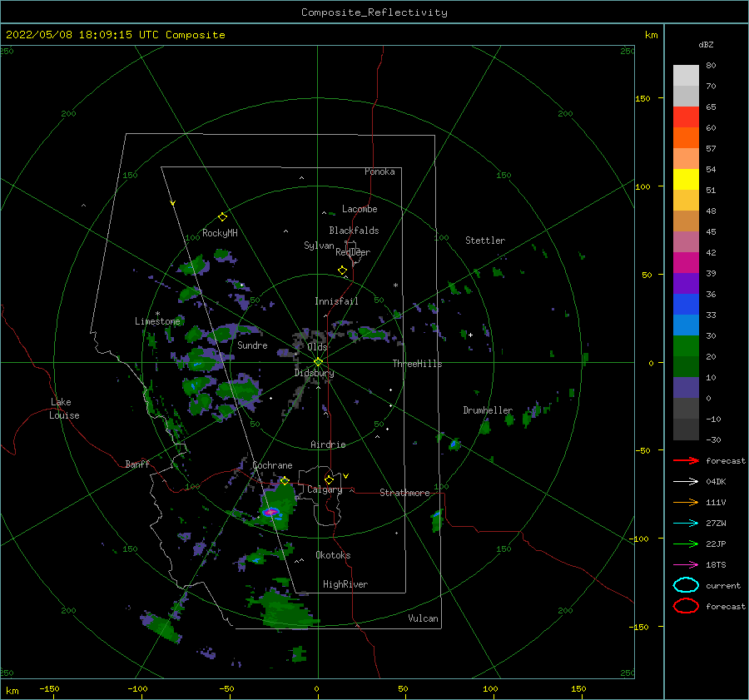
Task: Click the Banff label
Action: (137, 464)
